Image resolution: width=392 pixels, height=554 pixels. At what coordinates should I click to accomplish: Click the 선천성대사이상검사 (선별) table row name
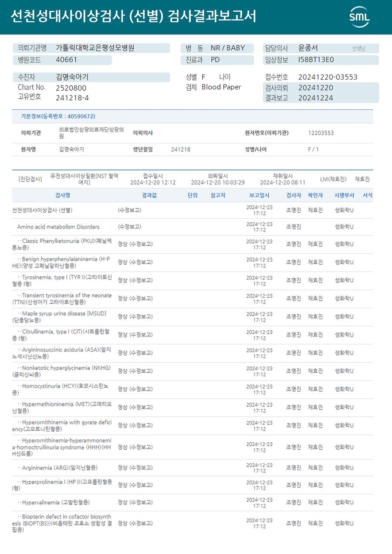(x=42, y=210)
